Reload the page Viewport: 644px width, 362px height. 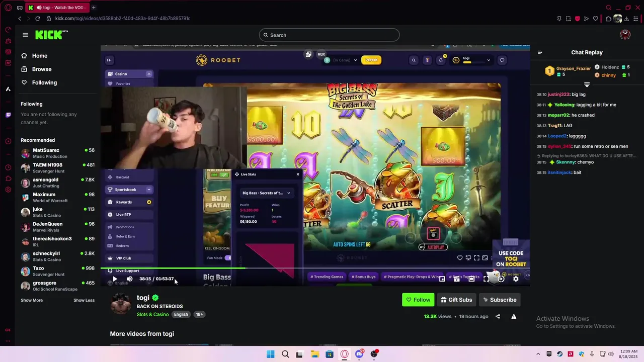(37, 19)
